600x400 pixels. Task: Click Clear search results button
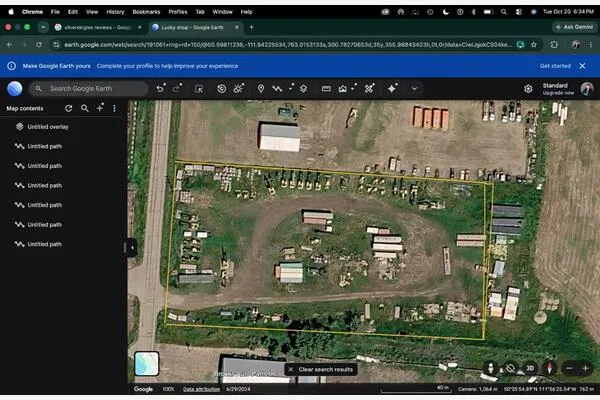[x=321, y=369]
